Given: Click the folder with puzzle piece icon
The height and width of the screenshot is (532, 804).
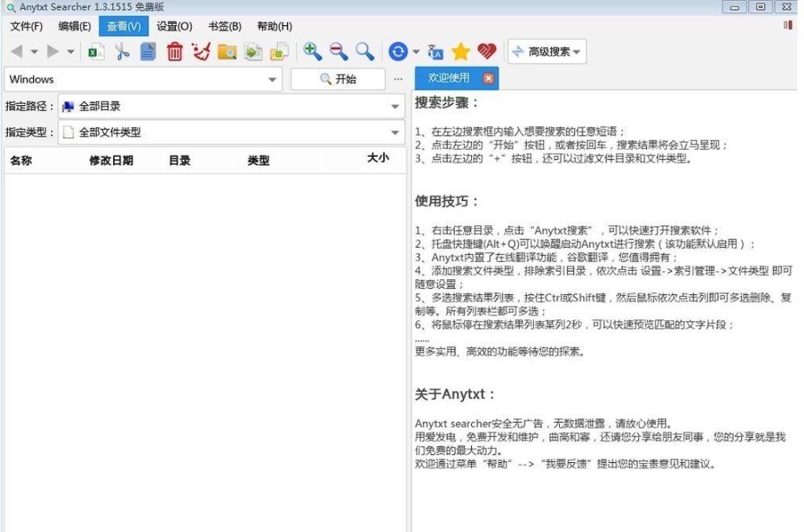Looking at the screenshot, I should [280, 52].
